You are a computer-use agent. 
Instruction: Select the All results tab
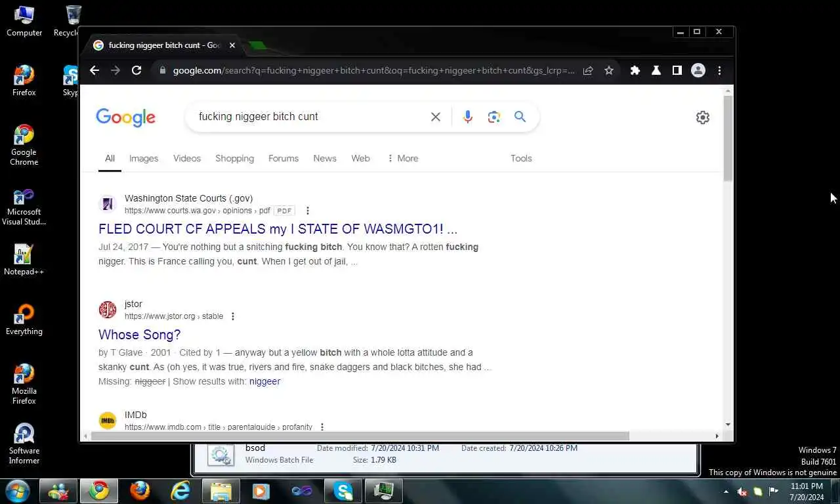point(110,158)
